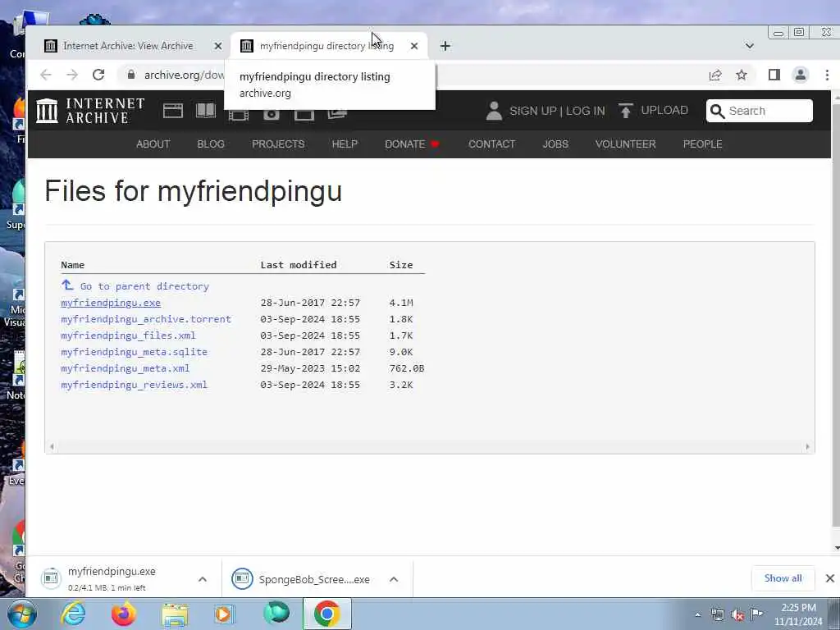Open the Texts book icon
840x630 pixels.
pos(206,111)
